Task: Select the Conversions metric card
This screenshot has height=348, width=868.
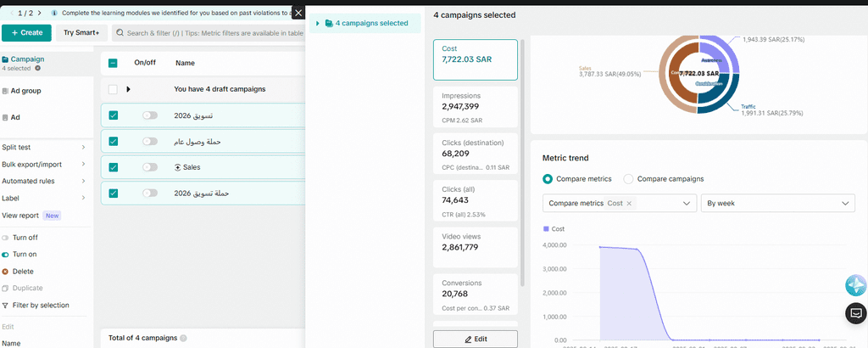Action: 476,295
